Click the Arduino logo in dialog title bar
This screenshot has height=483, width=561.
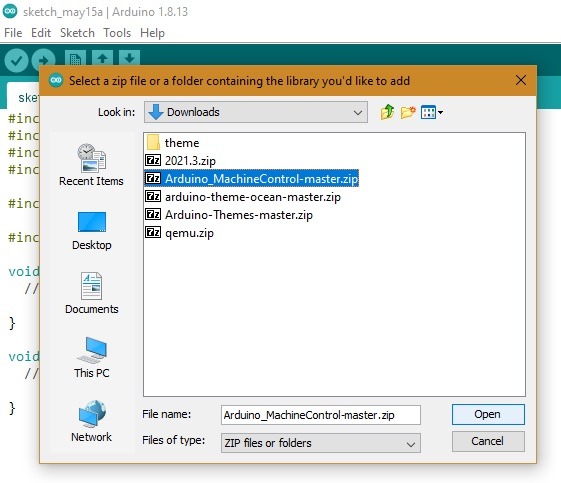pos(56,80)
